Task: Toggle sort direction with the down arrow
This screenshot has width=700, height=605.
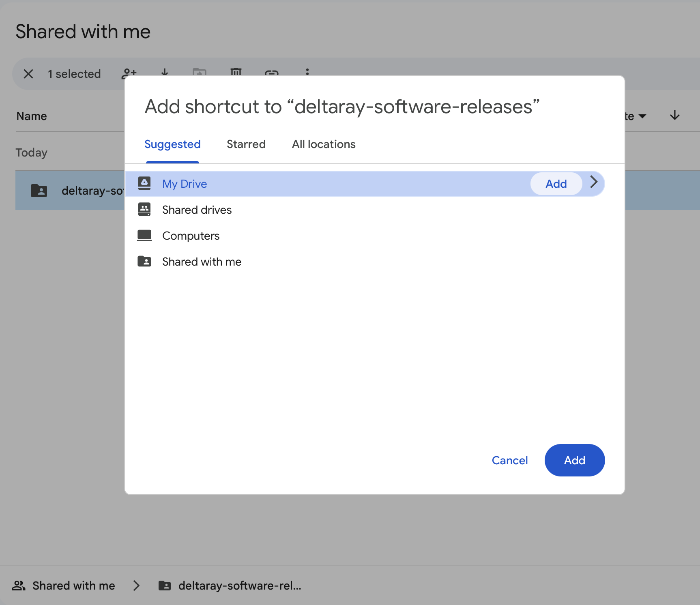Action: point(674,116)
